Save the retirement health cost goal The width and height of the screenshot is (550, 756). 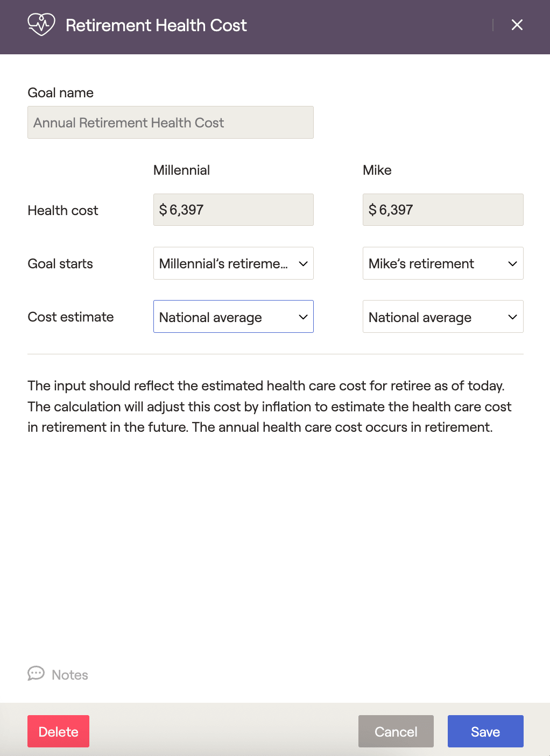[x=485, y=731]
